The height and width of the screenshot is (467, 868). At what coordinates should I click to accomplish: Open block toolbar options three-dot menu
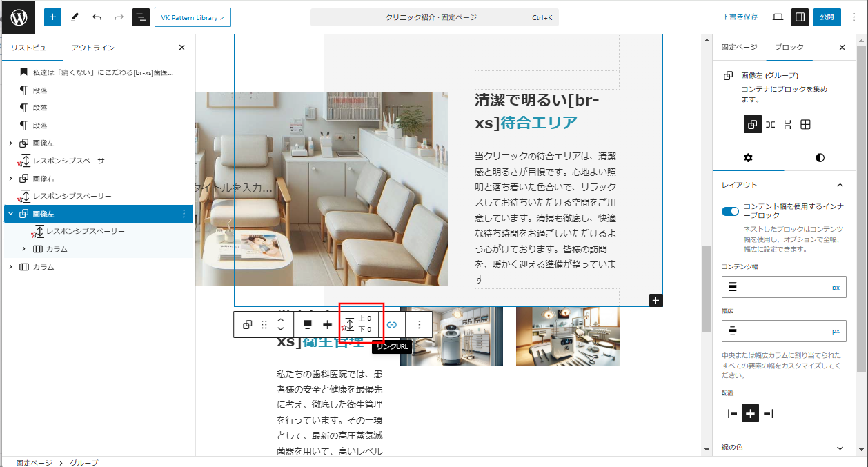(419, 324)
